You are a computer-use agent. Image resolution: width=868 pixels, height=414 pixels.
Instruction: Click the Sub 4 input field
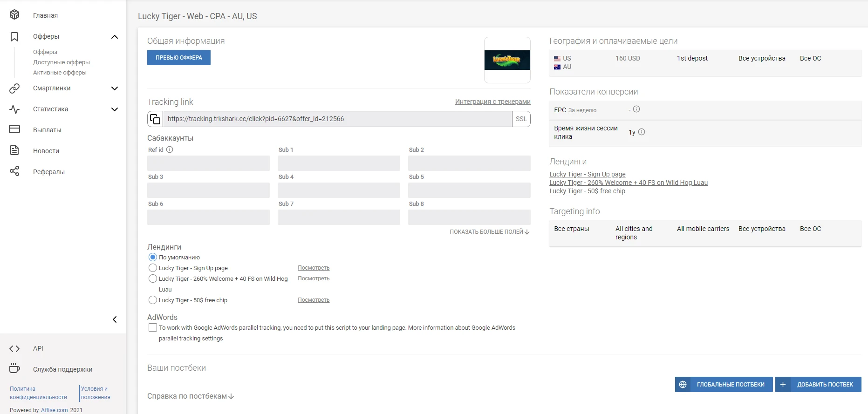pyautogui.click(x=339, y=190)
